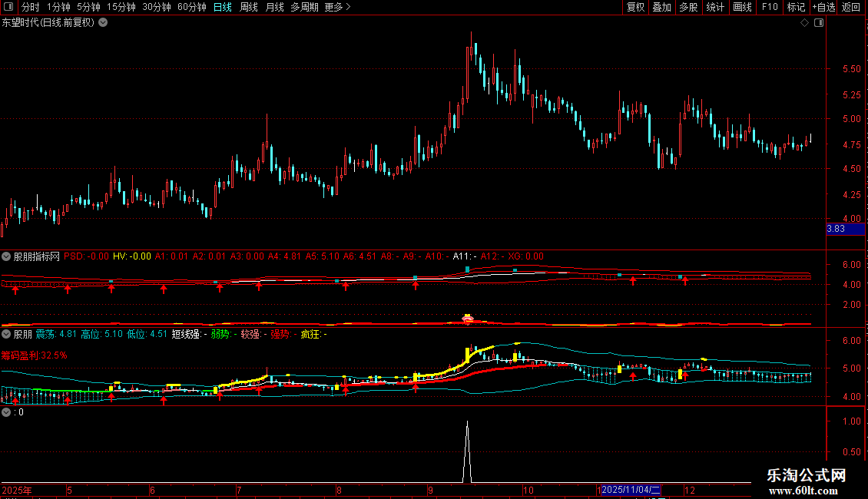Expand the bottom indicator panel menu
The image size is (868, 499).
pyautogui.click(x=6, y=412)
